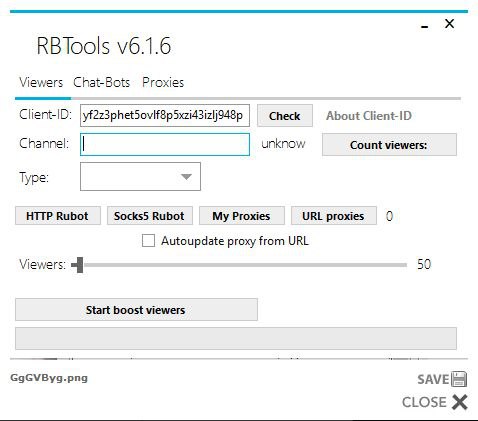This screenshot has width=478, height=421.
Task: Open the Type dropdown list
Action: click(140, 176)
